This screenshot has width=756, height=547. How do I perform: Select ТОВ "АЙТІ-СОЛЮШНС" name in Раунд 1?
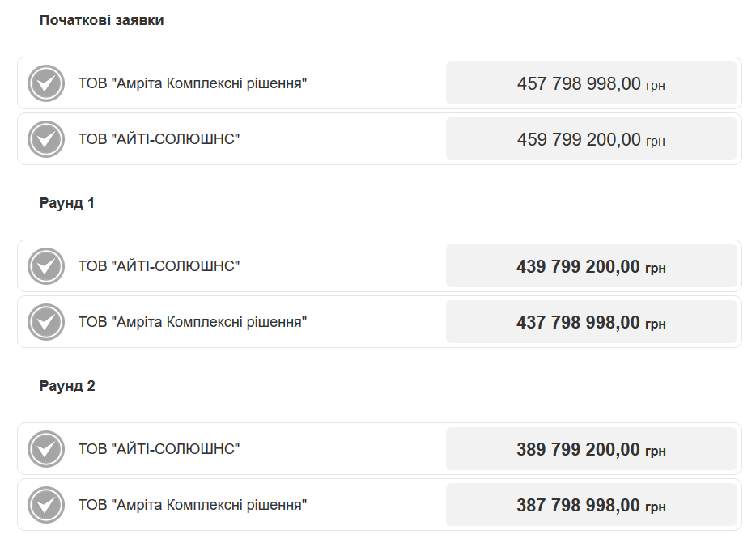[159, 266]
